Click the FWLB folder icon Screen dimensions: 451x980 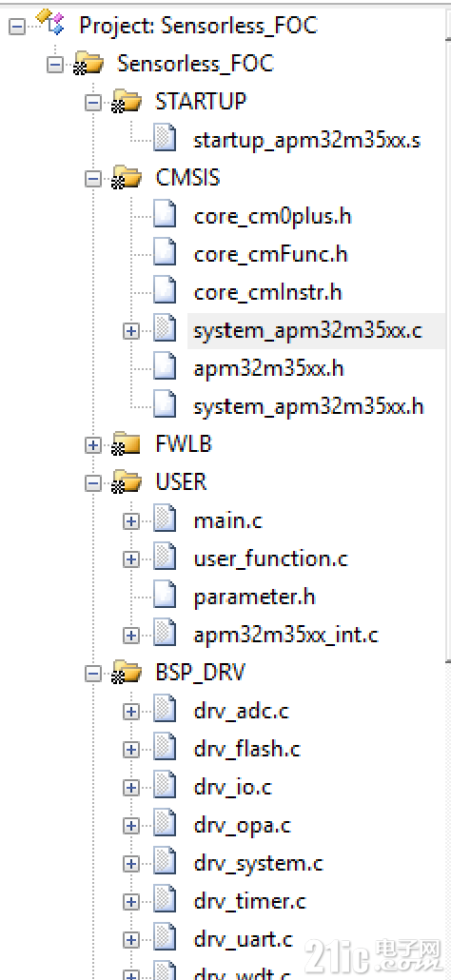tap(126, 443)
